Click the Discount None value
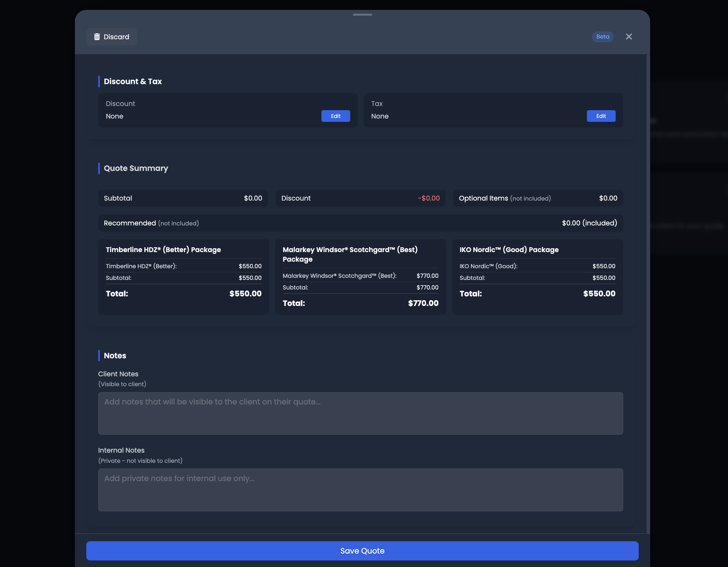 (x=114, y=116)
